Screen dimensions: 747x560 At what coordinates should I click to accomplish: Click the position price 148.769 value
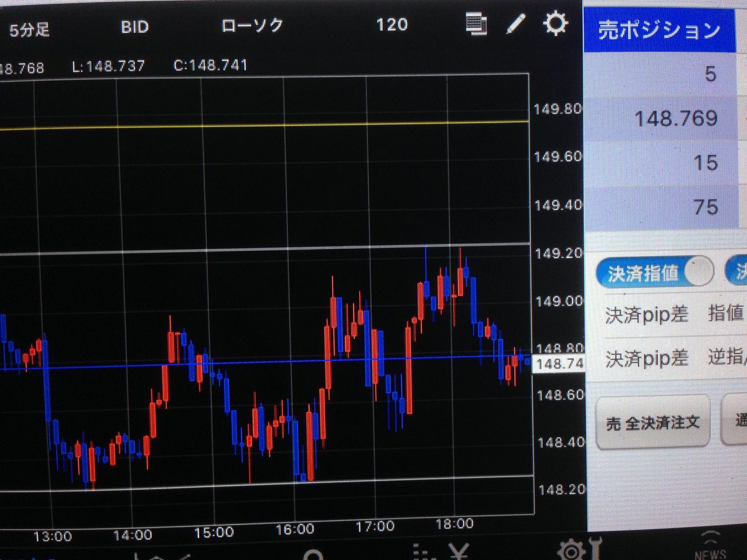(x=675, y=118)
